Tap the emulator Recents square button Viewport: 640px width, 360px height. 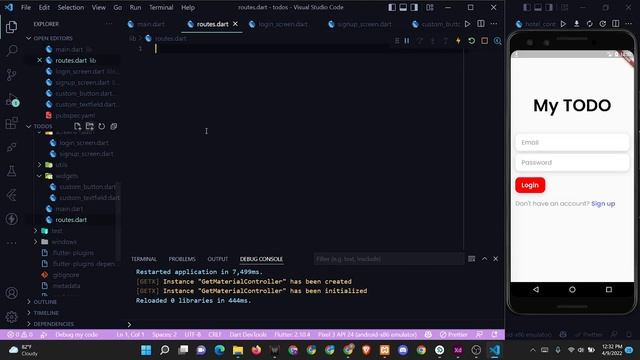[x=609, y=289]
